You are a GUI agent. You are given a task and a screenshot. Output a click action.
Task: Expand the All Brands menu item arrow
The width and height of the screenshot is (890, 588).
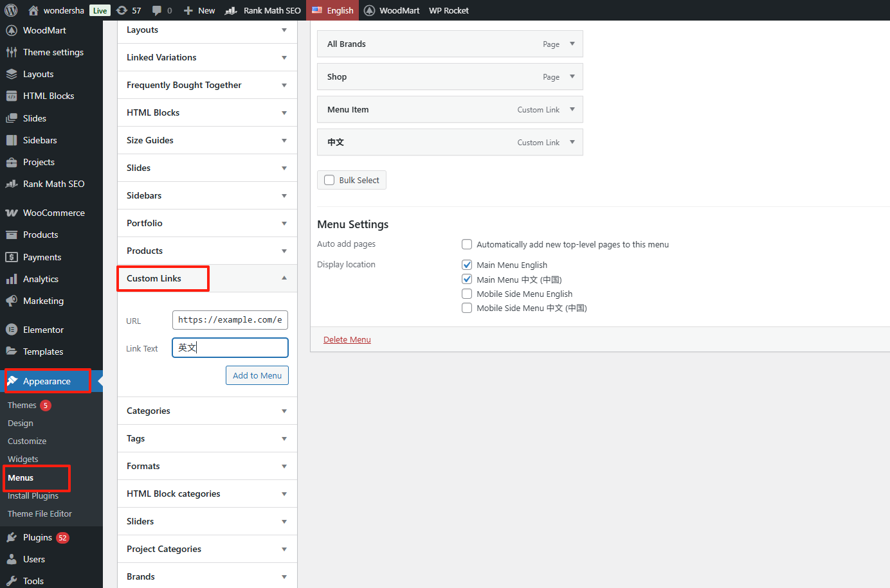click(572, 44)
